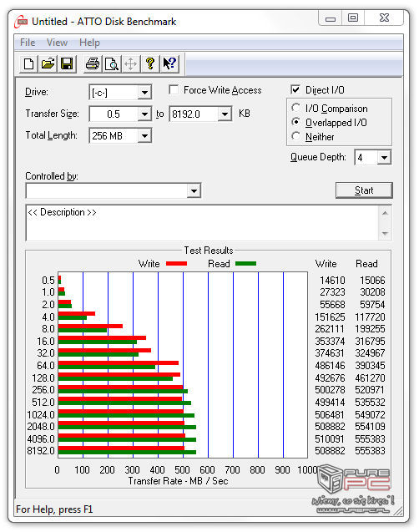
Task: Click the Start benchmark button
Action: [364, 190]
